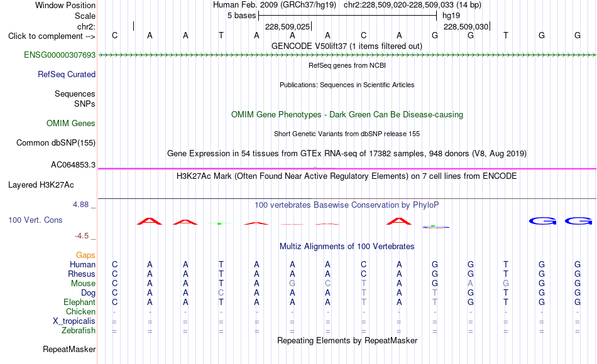Image resolution: width=597 pixels, height=364 pixels.
Task: Click the 'Click to complement -->' label
Action: click(x=52, y=36)
